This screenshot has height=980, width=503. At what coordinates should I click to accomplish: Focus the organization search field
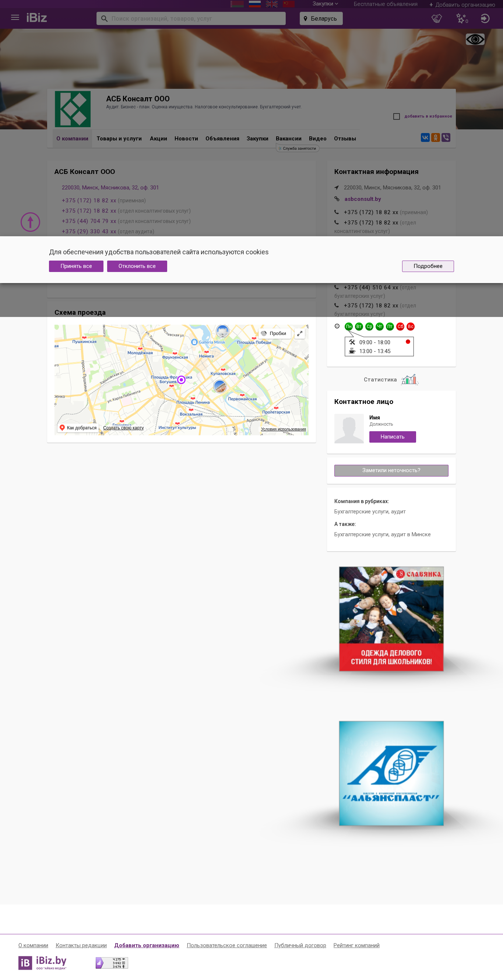[x=191, y=18]
